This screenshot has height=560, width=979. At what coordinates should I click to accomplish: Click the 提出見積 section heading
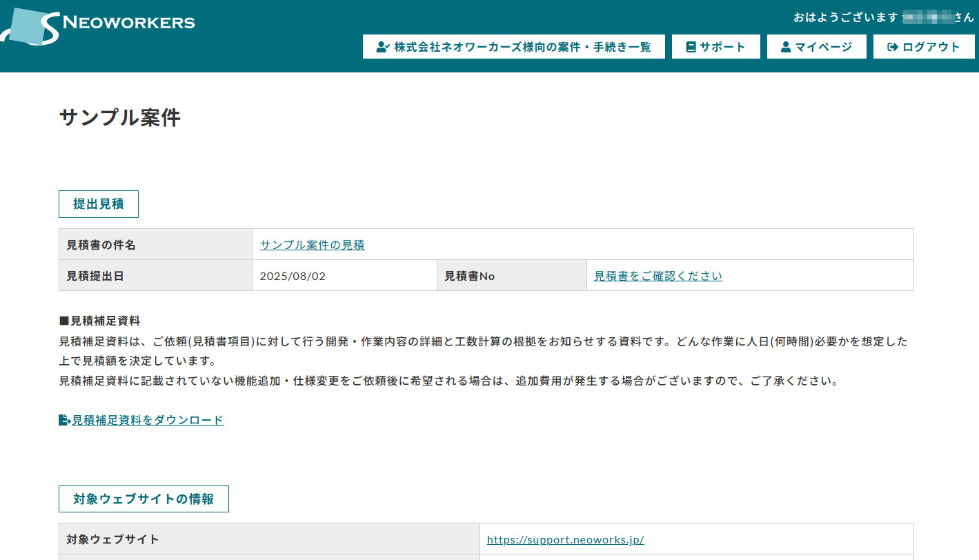(99, 204)
